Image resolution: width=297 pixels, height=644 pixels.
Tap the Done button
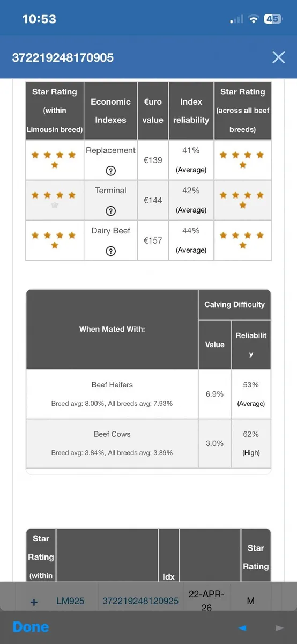[31, 627]
